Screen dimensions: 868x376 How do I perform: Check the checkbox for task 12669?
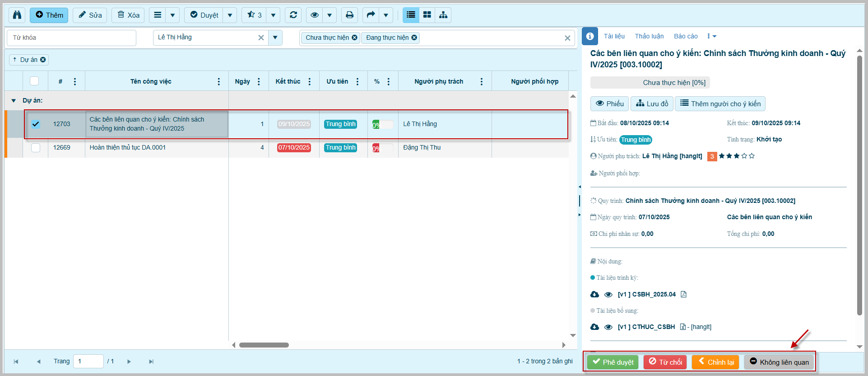[x=36, y=148]
